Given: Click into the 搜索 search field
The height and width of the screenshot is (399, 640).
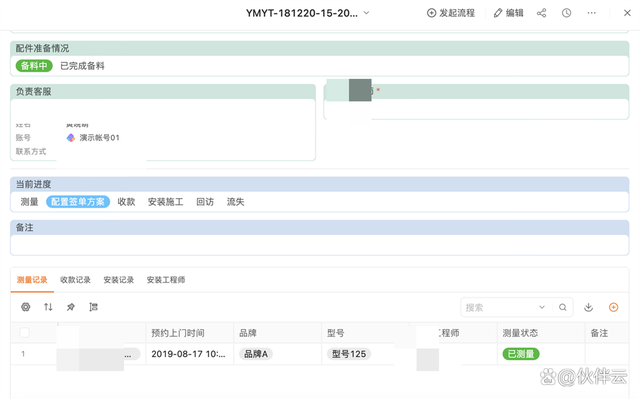Looking at the screenshot, I should 499,307.
